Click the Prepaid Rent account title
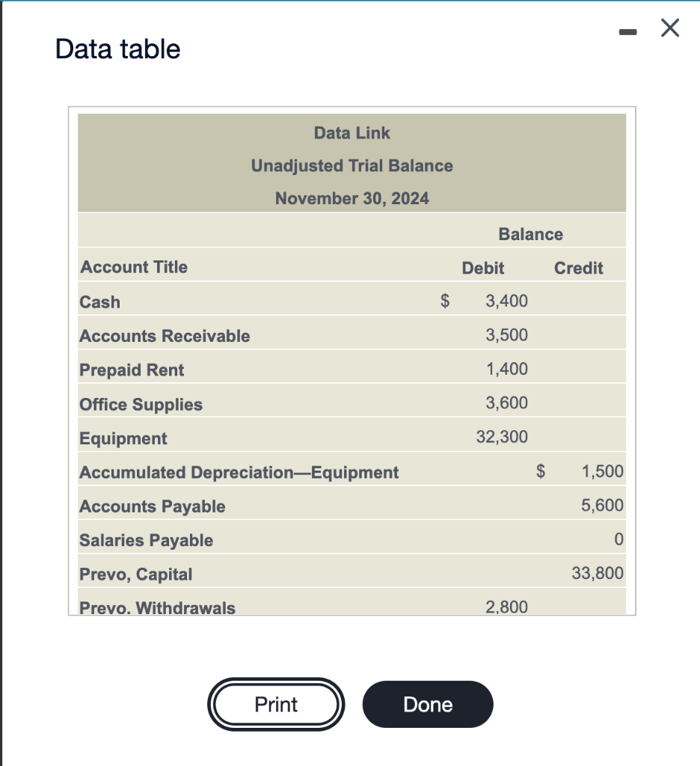The image size is (700, 766). pyautogui.click(x=132, y=370)
